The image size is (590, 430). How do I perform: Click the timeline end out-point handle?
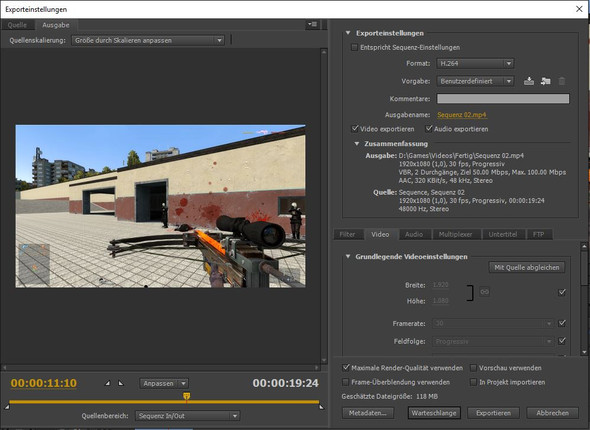click(321, 407)
